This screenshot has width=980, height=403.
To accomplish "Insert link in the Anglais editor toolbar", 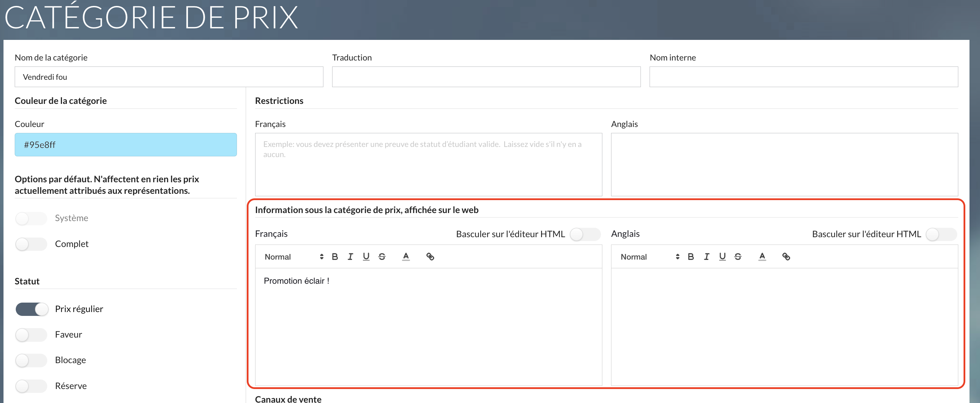I will tap(786, 257).
